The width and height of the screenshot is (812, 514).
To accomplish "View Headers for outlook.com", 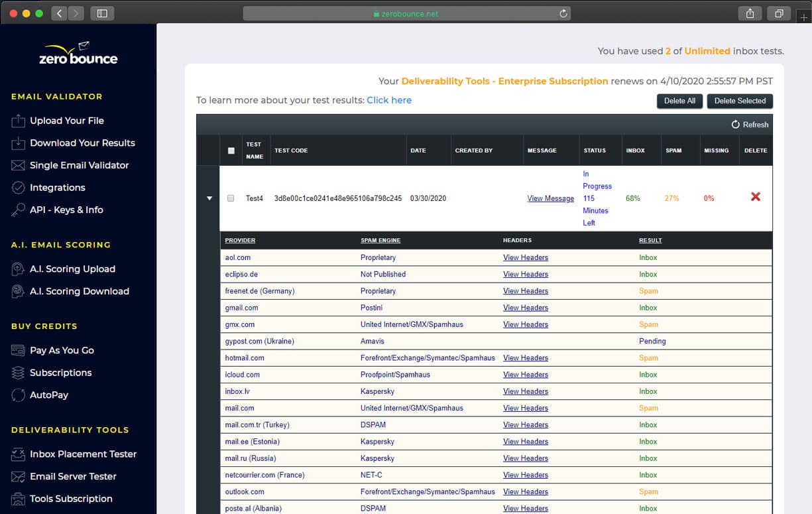I will click(x=526, y=492).
